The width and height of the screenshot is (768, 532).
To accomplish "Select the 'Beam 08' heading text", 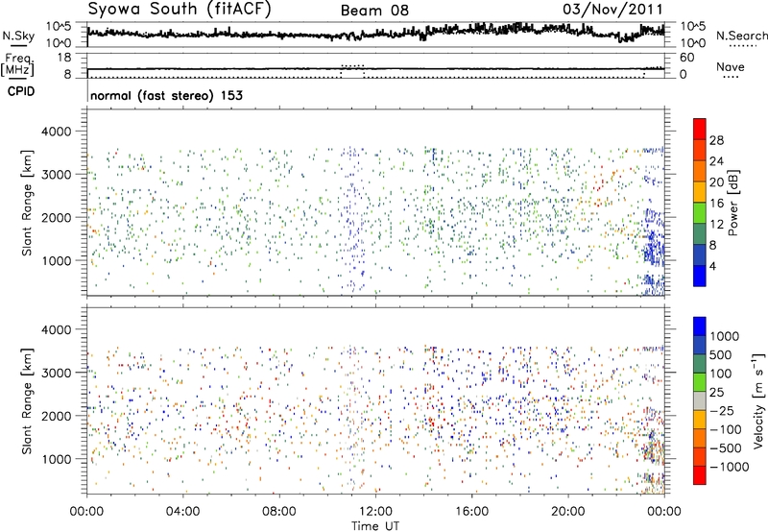I will click(374, 11).
